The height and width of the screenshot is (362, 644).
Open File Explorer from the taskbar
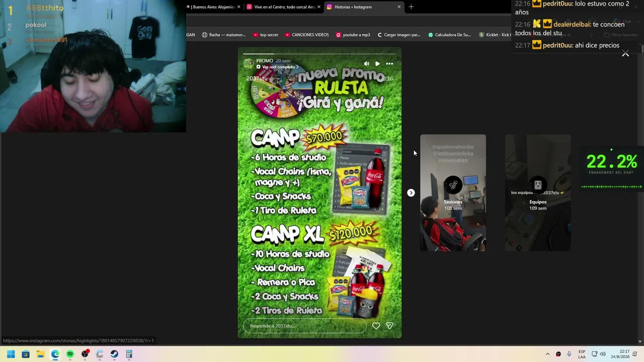[x=40, y=354]
